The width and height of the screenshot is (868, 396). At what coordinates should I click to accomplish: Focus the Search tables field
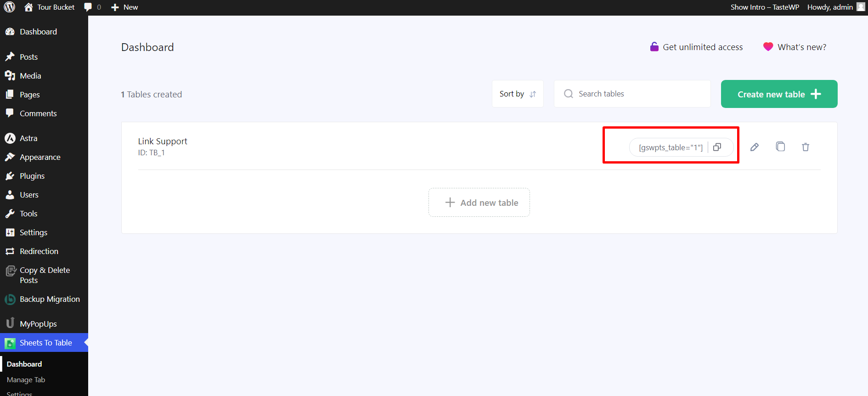coord(632,94)
